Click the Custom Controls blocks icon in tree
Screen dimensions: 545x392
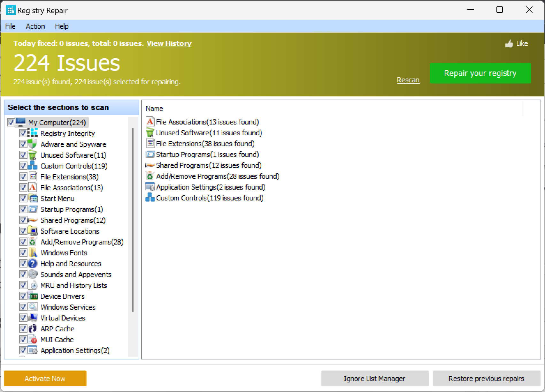[x=32, y=166]
